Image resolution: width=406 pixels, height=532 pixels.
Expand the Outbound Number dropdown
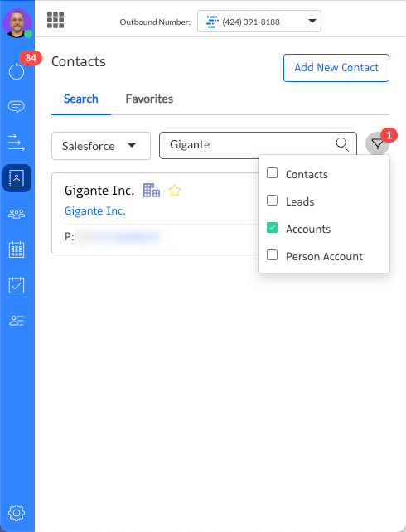259,22
